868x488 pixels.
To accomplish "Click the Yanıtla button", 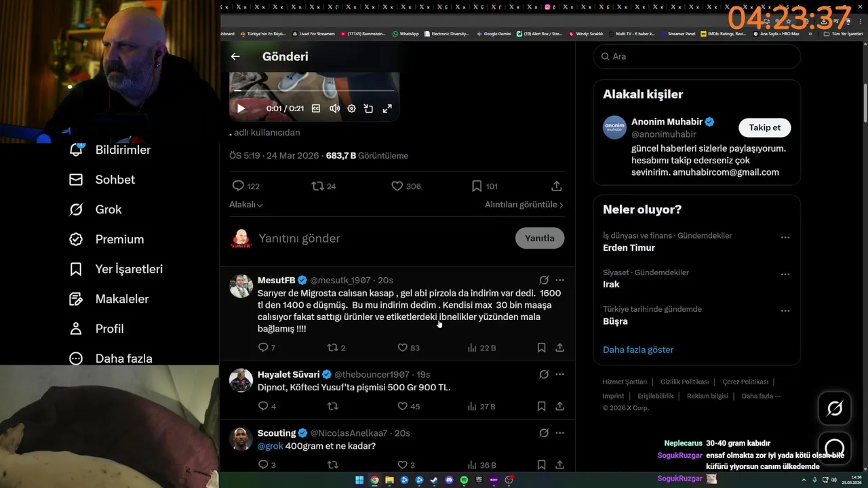I will pos(540,239).
